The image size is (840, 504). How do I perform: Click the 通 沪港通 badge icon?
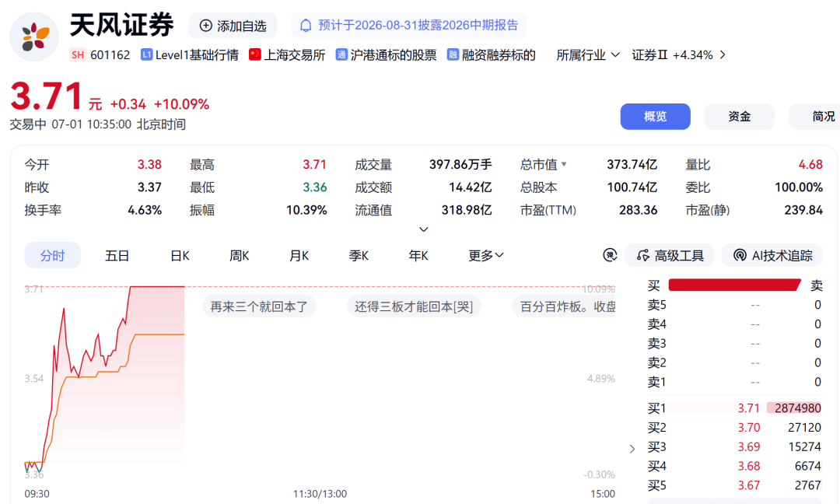pyautogui.click(x=341, y=54)
